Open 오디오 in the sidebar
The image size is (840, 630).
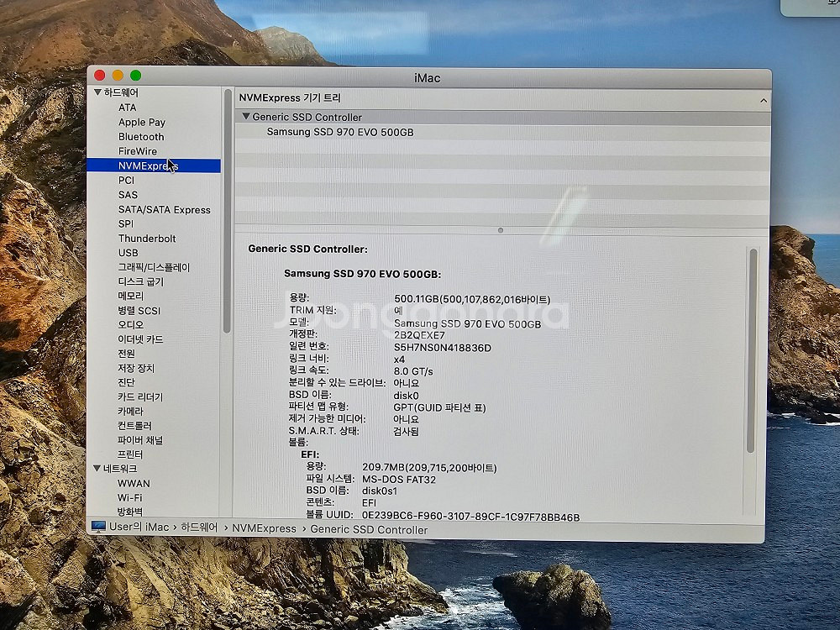tap(130, 324)
